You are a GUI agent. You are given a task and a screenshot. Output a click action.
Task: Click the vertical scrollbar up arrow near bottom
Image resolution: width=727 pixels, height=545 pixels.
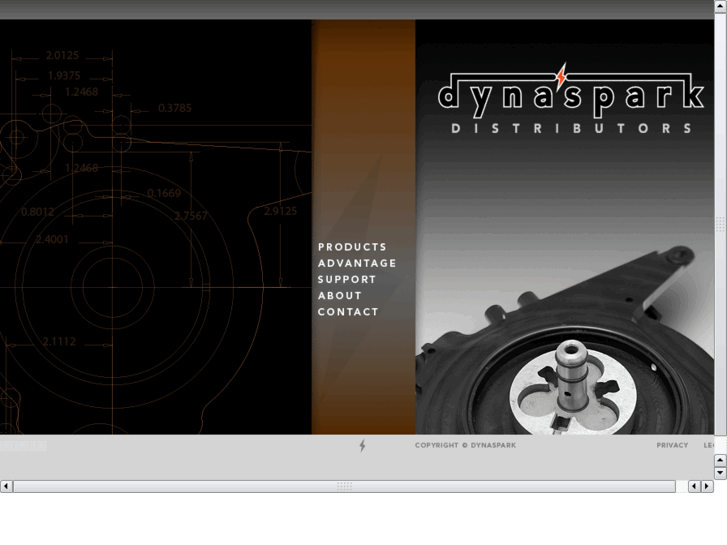tap(720, 460)
